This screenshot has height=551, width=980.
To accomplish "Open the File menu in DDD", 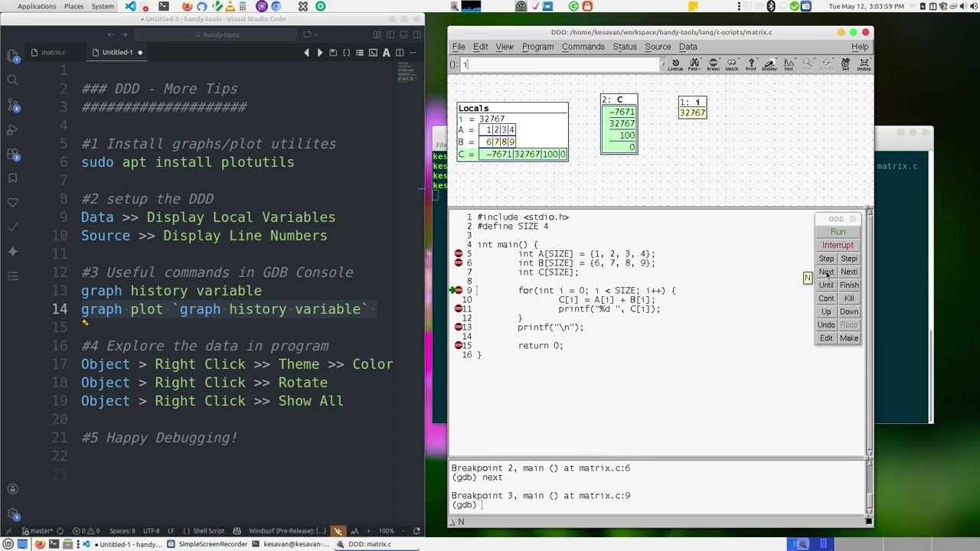I will click(x=458, y=47).
